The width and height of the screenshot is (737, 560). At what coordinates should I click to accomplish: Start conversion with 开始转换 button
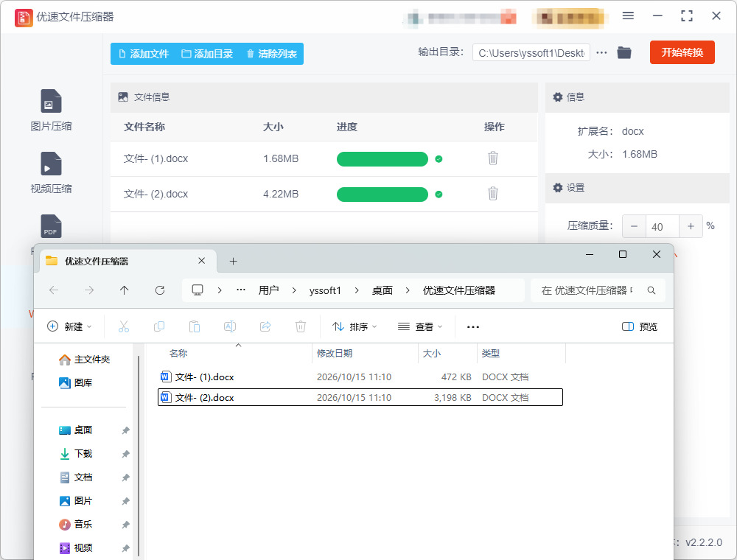click(682, 52)
